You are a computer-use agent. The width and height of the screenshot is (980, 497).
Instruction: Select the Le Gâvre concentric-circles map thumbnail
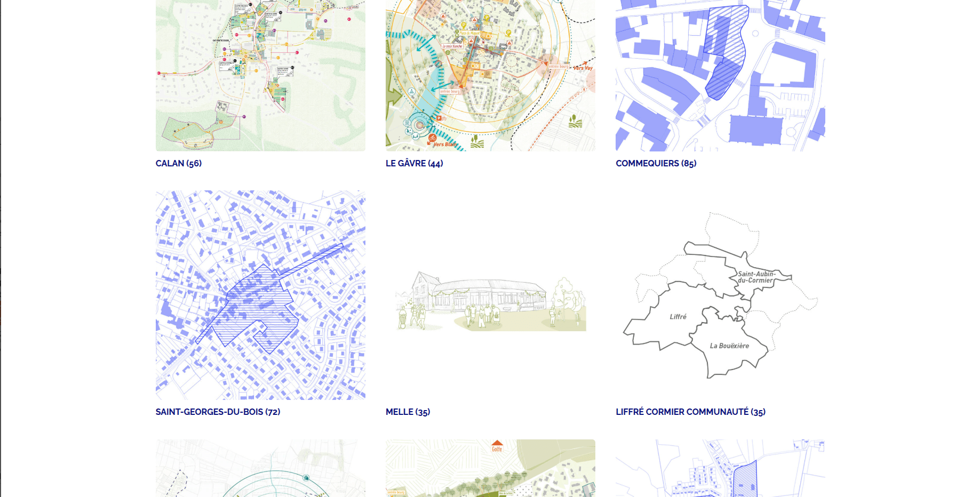tap(490, 75)
